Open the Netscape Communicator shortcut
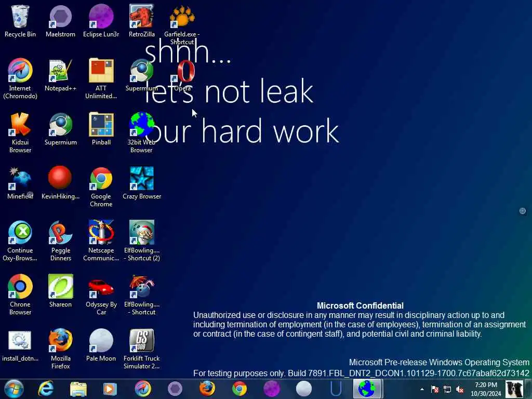The image size is (532, 399). tap(101, 241)
